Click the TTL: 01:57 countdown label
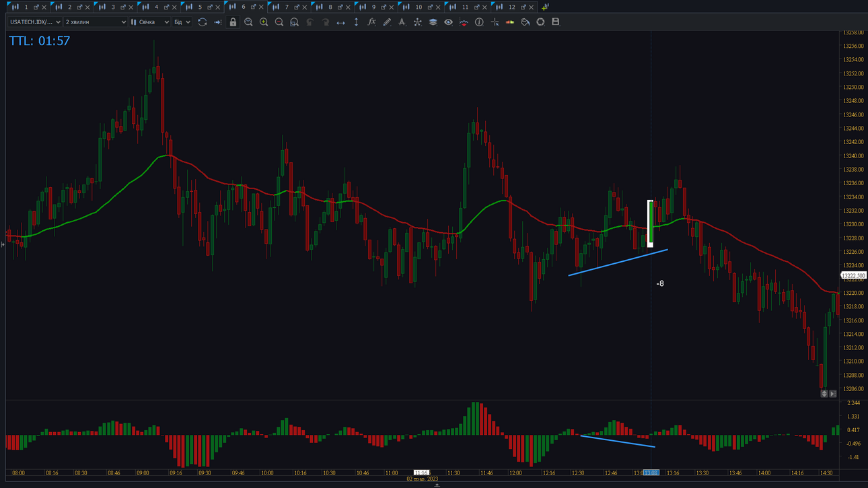 [40, 41]
